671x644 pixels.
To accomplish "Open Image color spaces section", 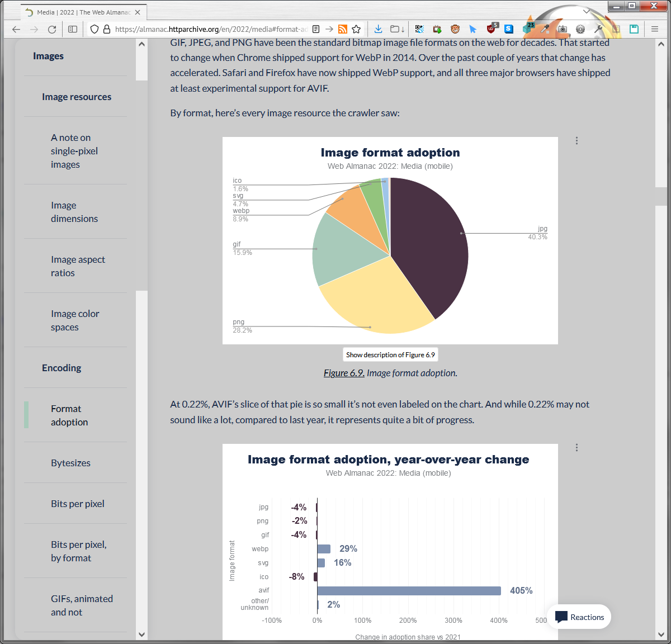I will (75, 320).
